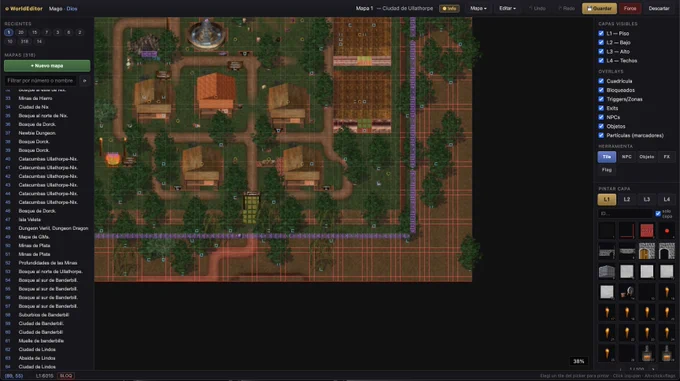Open recent map 20

pos(21,33)
